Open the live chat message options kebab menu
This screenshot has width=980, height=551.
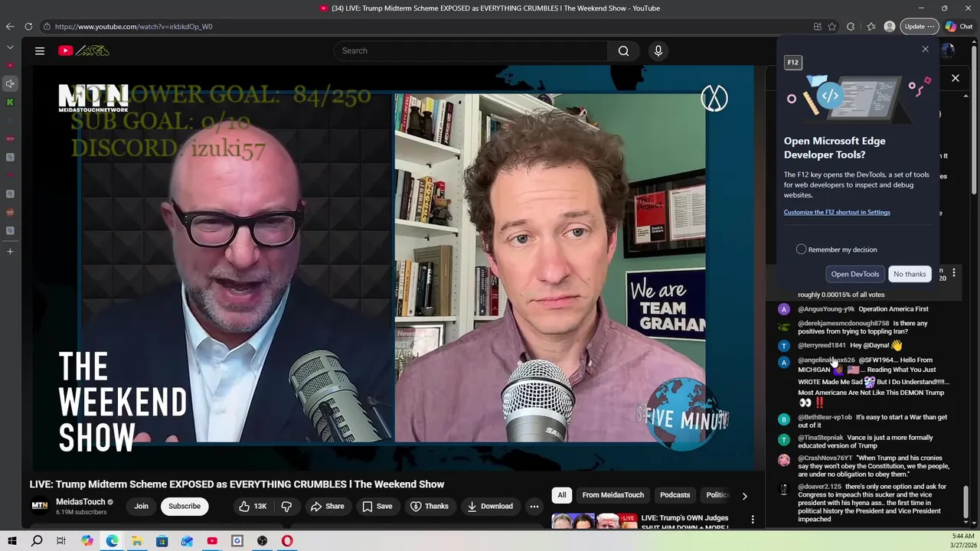[x=954, y=272]
